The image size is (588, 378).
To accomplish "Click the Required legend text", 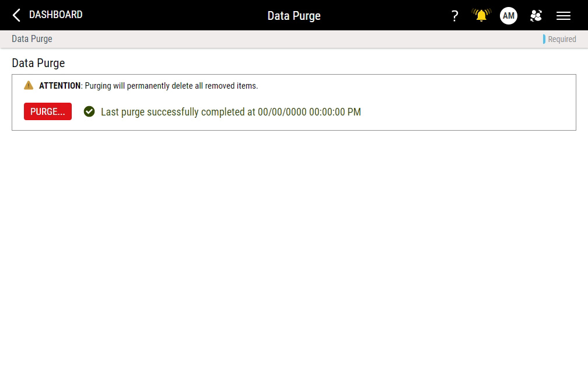I will [x=562, y=39].
